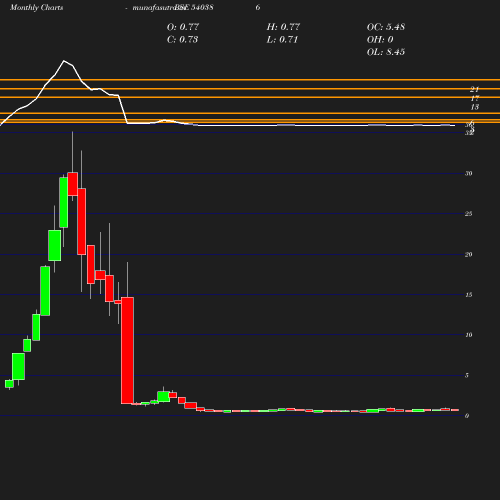Click the peak of the white indicator line
The width and height of the screenshot is (500, 500).
click(64, 61)
